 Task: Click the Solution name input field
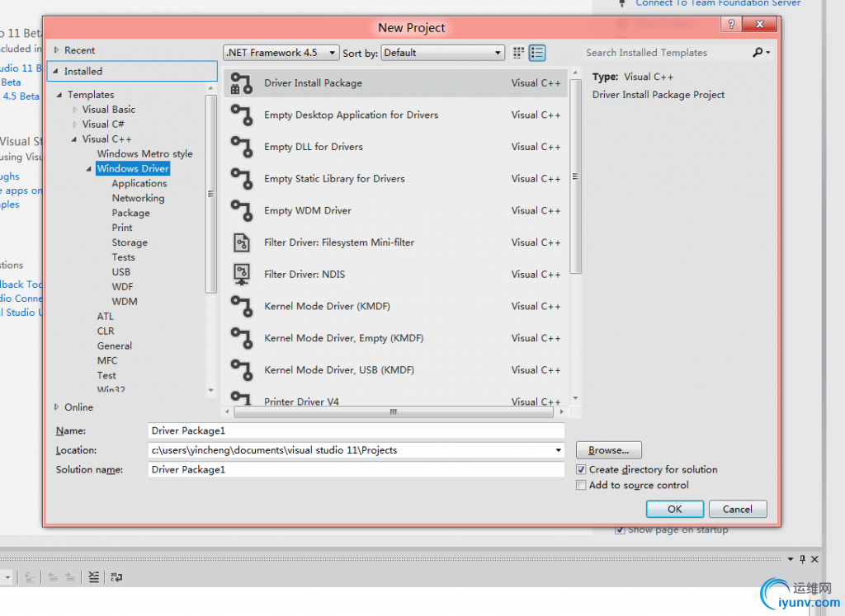pyautogui.click(x=356, y=469)
